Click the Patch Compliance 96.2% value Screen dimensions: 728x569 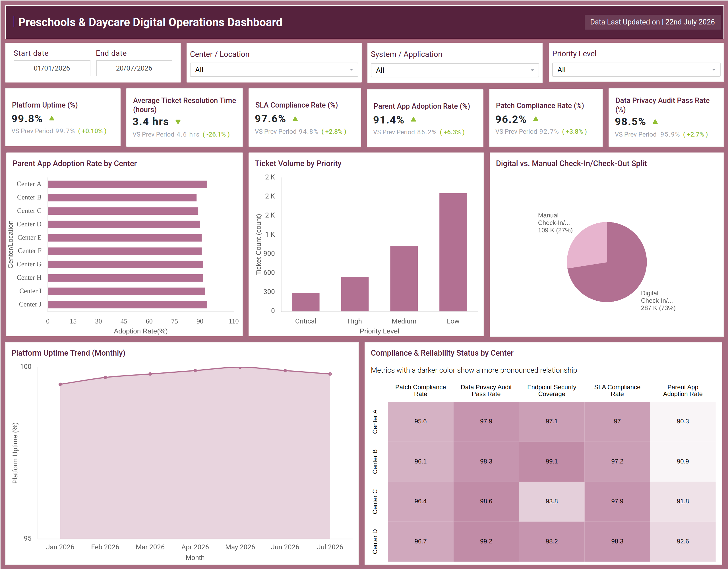pos(511,119)
